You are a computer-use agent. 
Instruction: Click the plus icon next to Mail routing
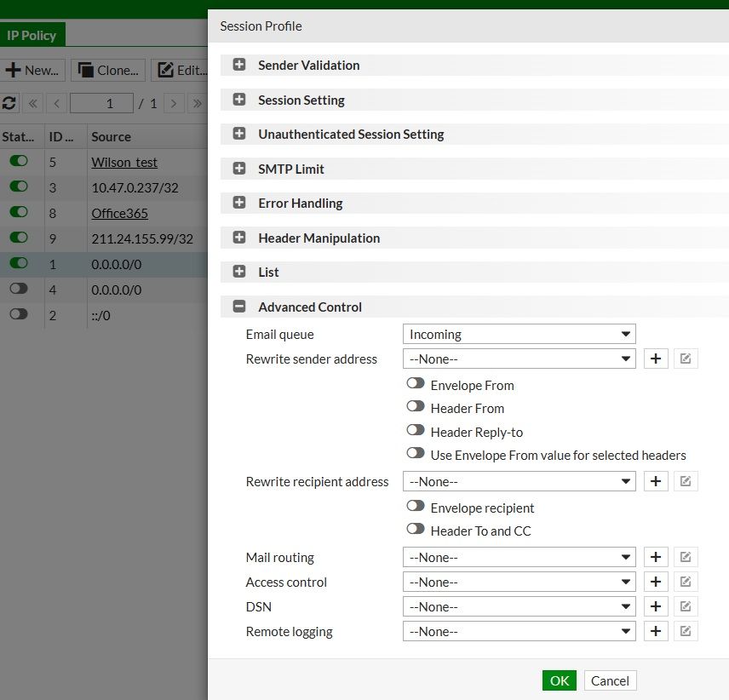(655, 558)
